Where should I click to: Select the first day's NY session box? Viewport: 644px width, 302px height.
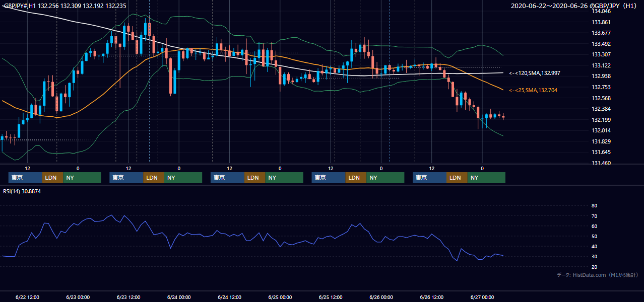[82, 178]
